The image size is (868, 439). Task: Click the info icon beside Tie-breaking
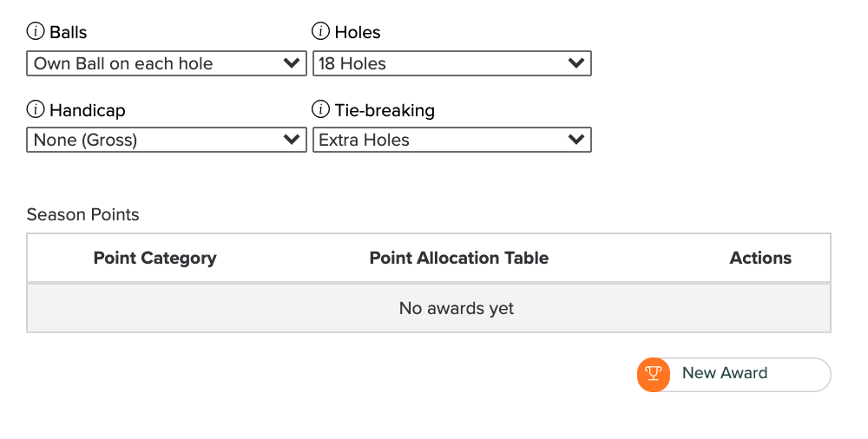[320, 109]
